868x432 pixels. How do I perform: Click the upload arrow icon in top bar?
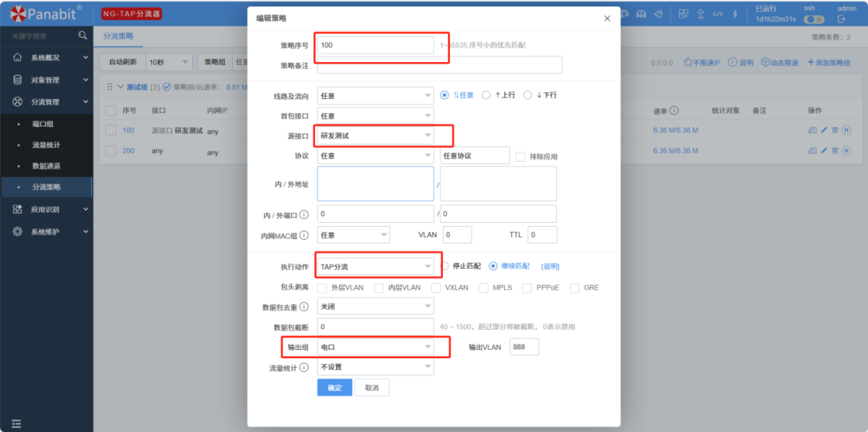pos(701,14)
